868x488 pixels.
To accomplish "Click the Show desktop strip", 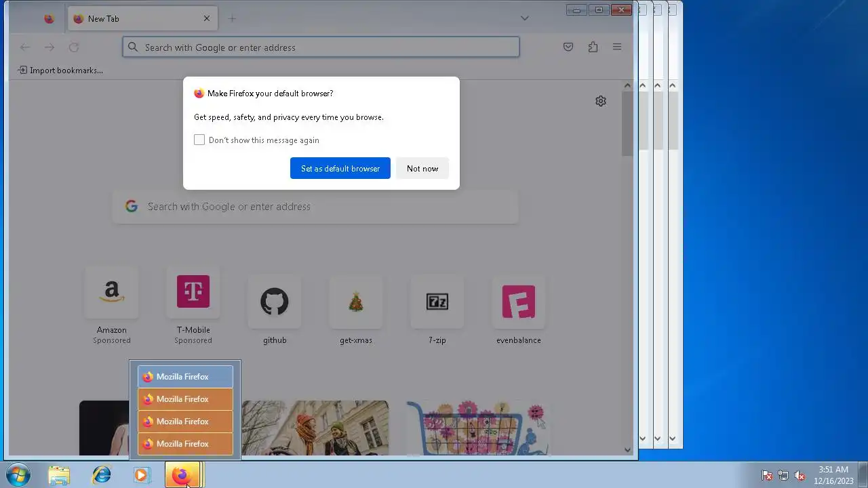I will click(863, 475).
